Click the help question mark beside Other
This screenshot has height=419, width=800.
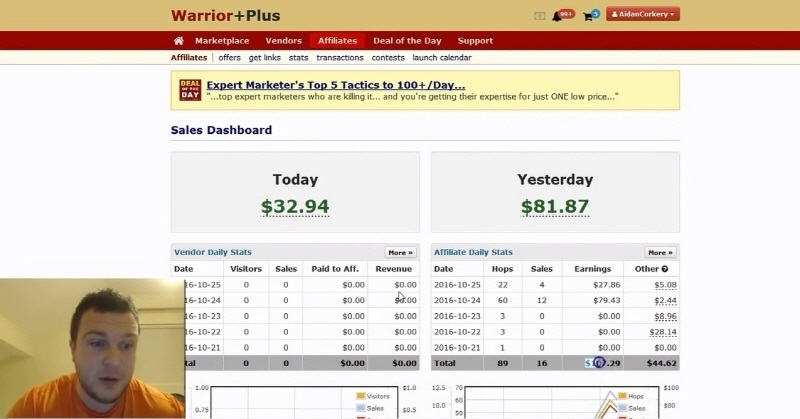click(x=665, y=269)
